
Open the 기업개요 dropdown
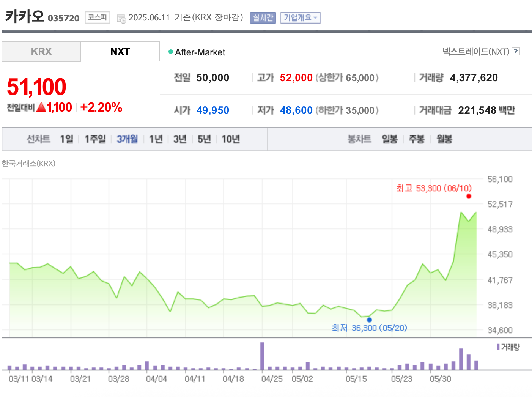click(x=300, y=18)
